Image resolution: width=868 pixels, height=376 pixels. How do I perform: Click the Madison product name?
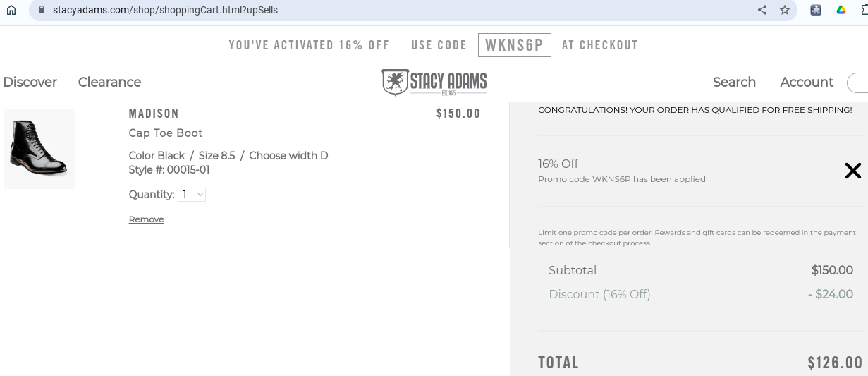click(154, 114)
